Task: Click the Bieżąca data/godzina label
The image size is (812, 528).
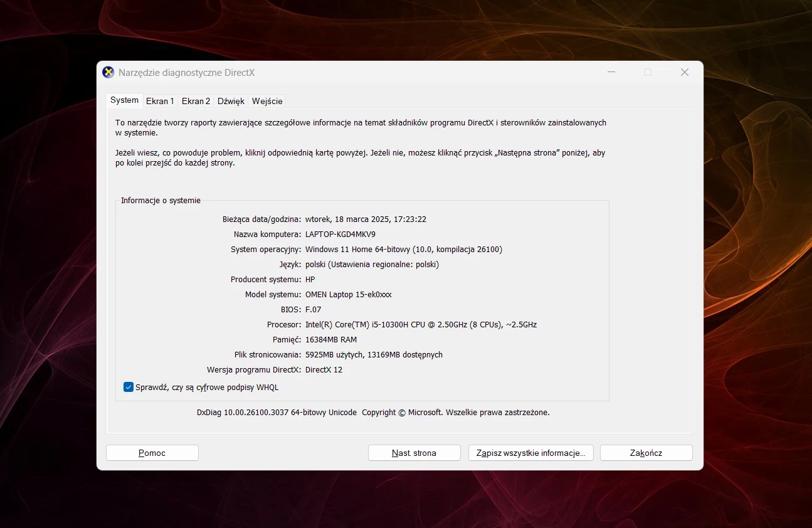Action: [262, 219]
